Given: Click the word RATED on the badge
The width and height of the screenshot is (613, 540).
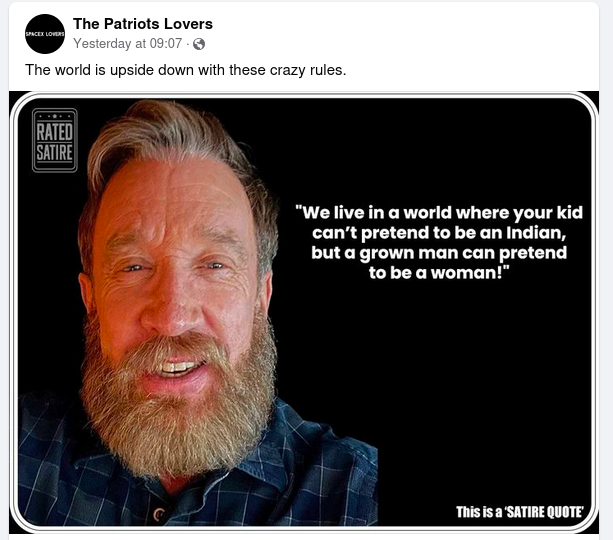Looking at the screenshot, I should 55,132.
